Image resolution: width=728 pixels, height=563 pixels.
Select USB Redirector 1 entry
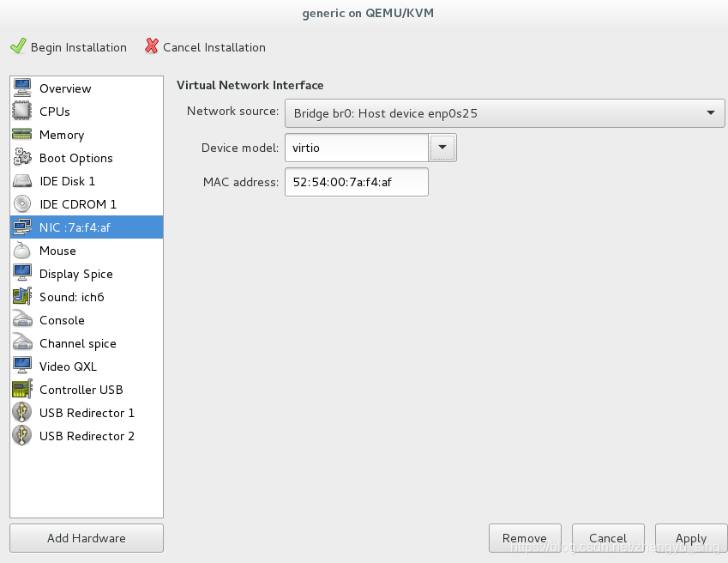(87, 414)
